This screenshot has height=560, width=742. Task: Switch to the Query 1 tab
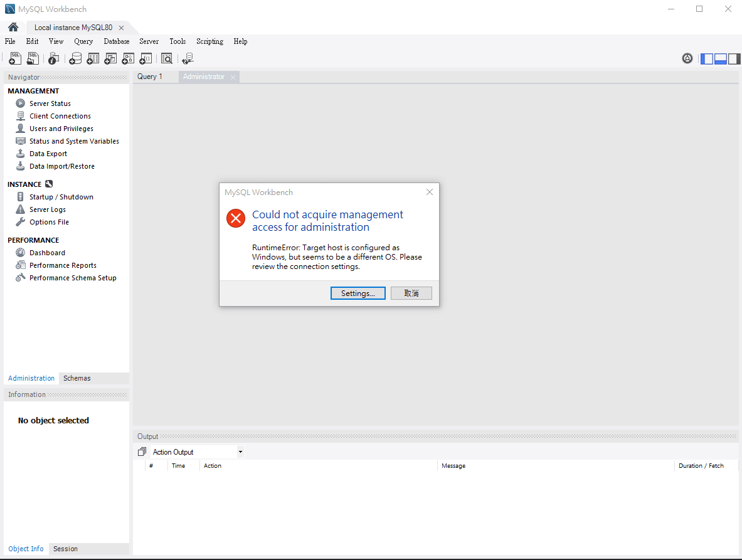[150, 77]
